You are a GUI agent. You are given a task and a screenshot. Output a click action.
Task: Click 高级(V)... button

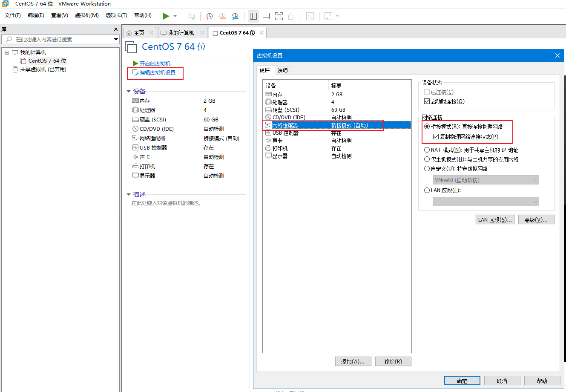click(x=536, y=219)
